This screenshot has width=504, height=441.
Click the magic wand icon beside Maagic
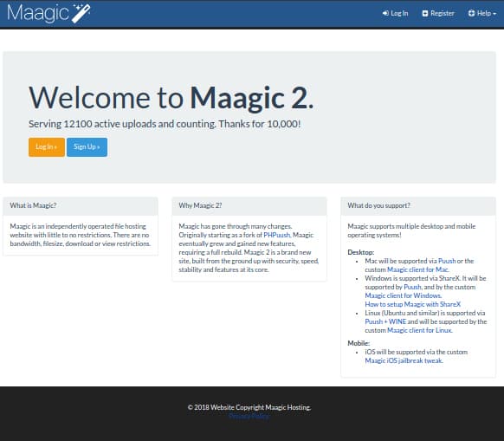tap(81, 14)
